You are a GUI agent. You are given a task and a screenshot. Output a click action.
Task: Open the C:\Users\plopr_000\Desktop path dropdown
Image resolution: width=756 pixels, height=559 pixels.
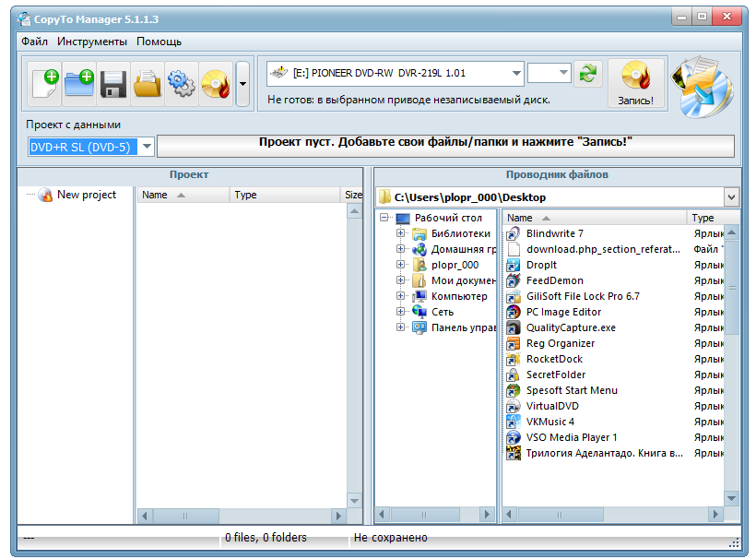(731, 197)
